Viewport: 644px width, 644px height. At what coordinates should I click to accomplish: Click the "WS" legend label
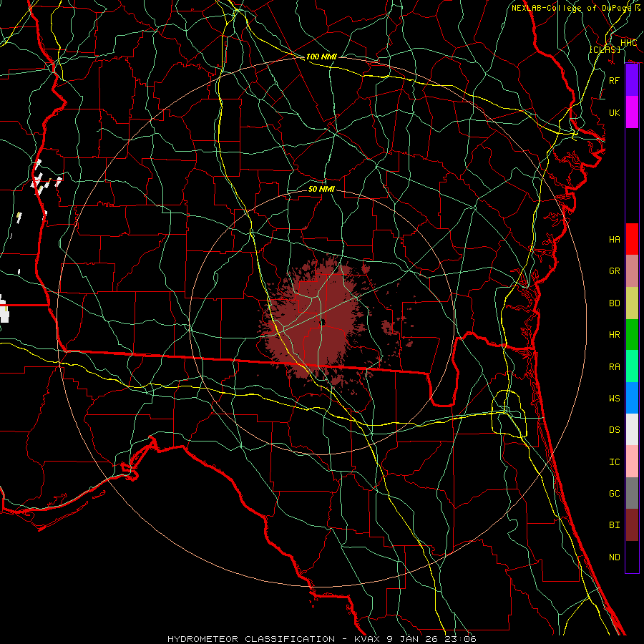(615, 399)
